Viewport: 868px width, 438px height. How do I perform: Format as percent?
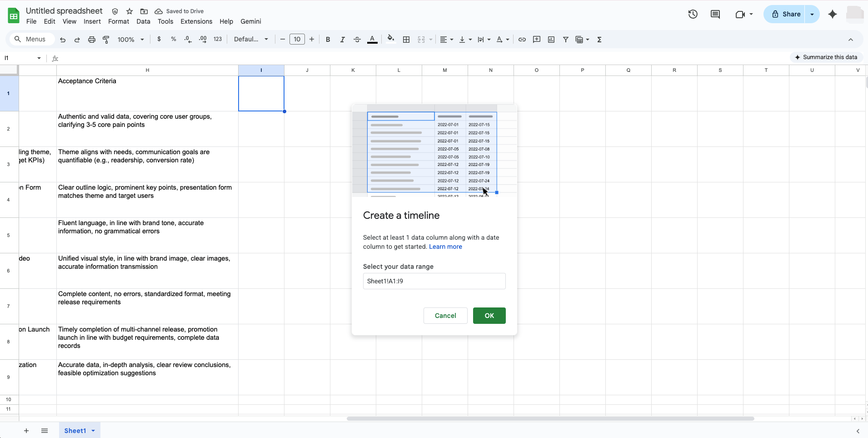pyautogui.click(x=174, y=39)
